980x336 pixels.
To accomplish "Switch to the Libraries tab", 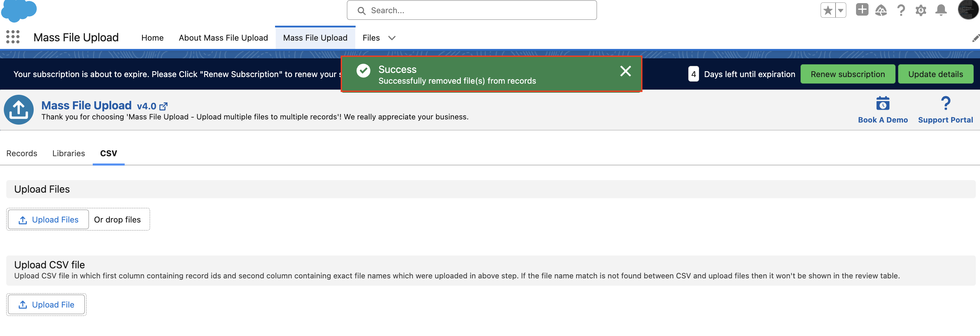I will pos(68,153).
